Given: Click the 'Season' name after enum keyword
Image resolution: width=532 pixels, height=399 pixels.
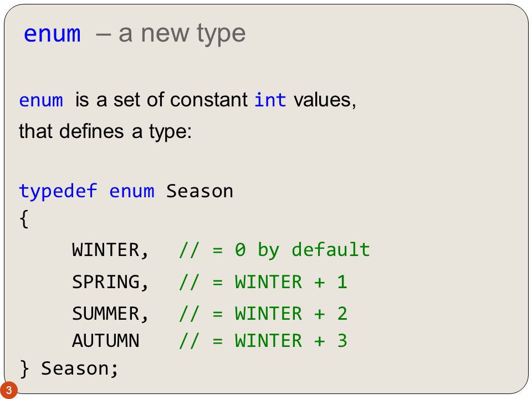Looking at the screenshot, I should point(199,191).
